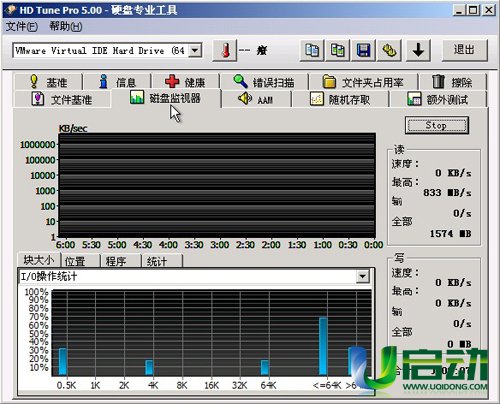Select the 擦除 erase tab
This screenshot has height=404, width=500.
[x=452, y=82]
